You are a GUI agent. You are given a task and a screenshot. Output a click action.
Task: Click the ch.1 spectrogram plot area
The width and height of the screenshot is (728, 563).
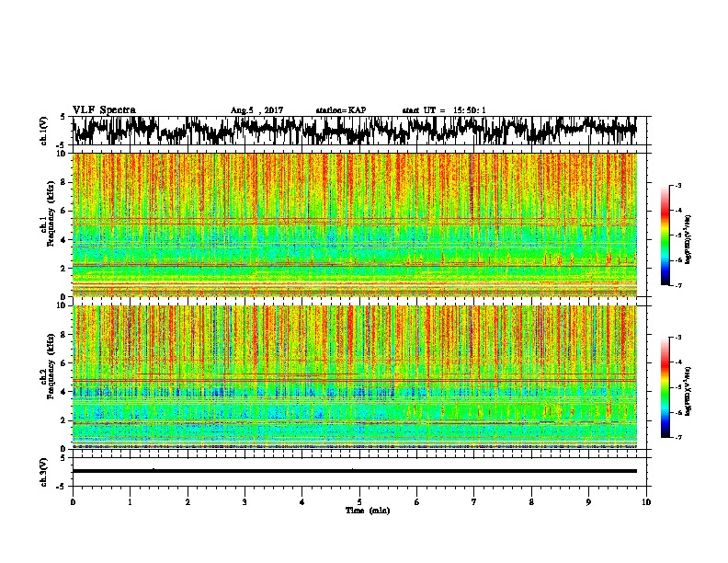click(x=355, y=224)
